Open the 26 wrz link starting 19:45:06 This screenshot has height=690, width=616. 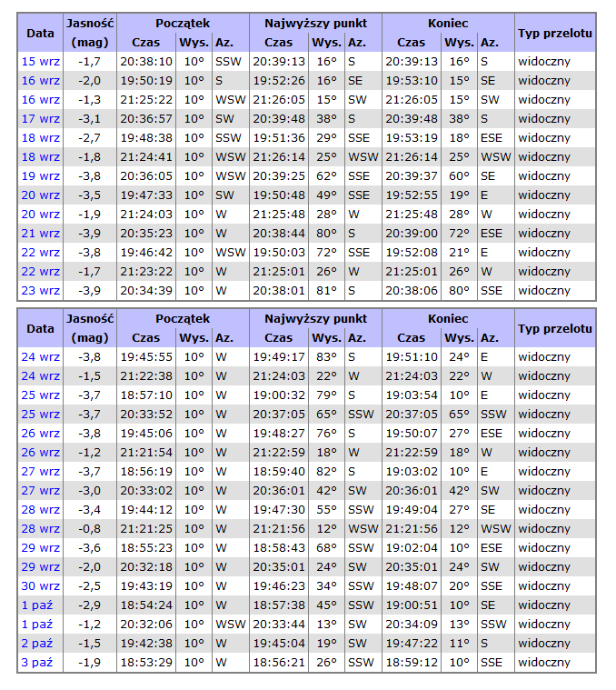click(x=41, y=434)
